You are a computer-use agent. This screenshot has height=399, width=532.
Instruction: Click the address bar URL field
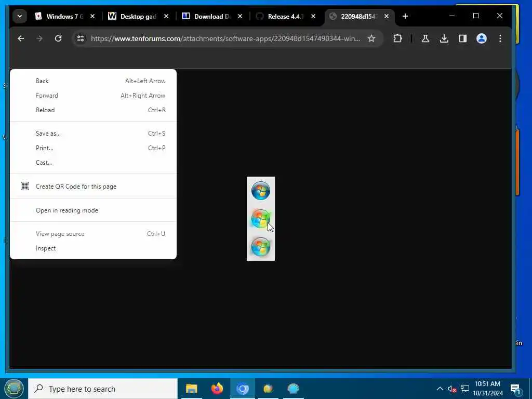[x=225, y=38]
